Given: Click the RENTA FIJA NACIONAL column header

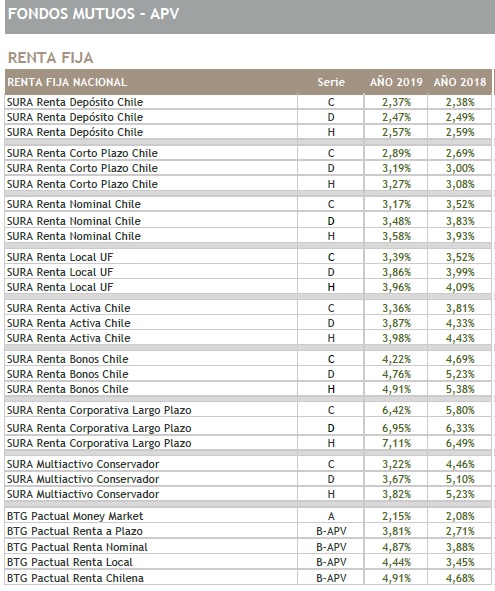Looking at the screenshot, I should pyautogui.click(x=67, y=82).
